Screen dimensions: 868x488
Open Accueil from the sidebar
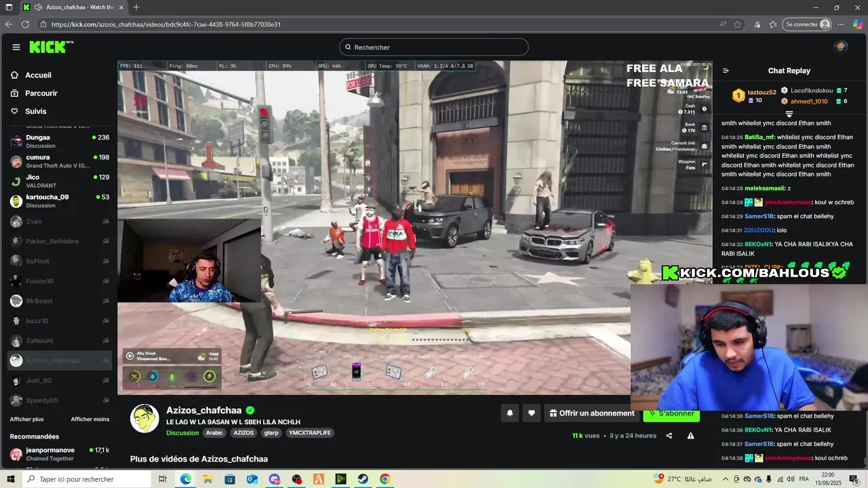[x=38, y=75]
